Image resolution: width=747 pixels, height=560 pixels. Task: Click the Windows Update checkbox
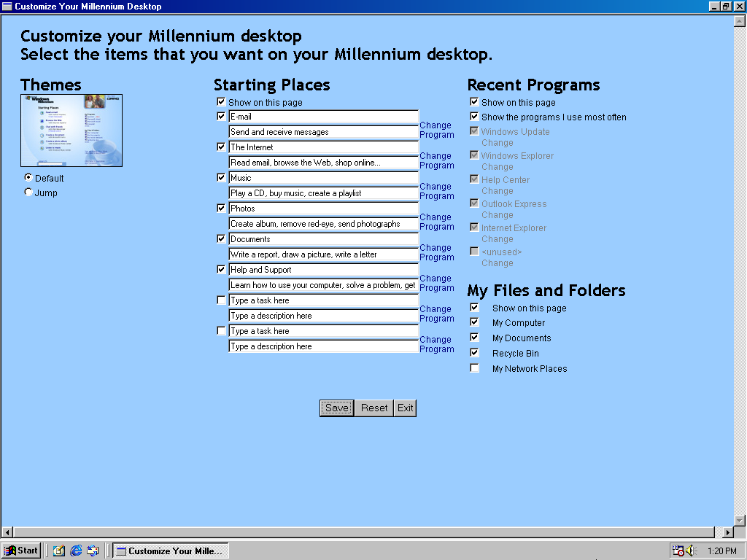tap(474, 131)
